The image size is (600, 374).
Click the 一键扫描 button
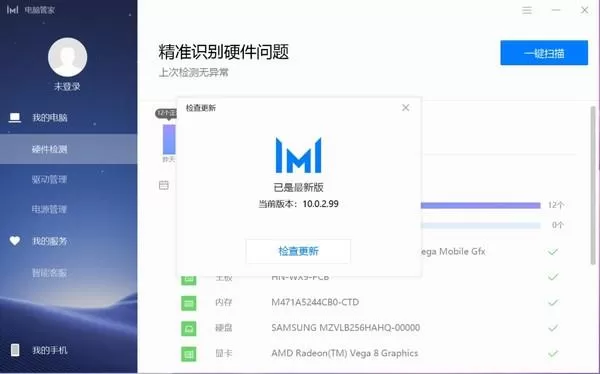(x=544, y=53)
